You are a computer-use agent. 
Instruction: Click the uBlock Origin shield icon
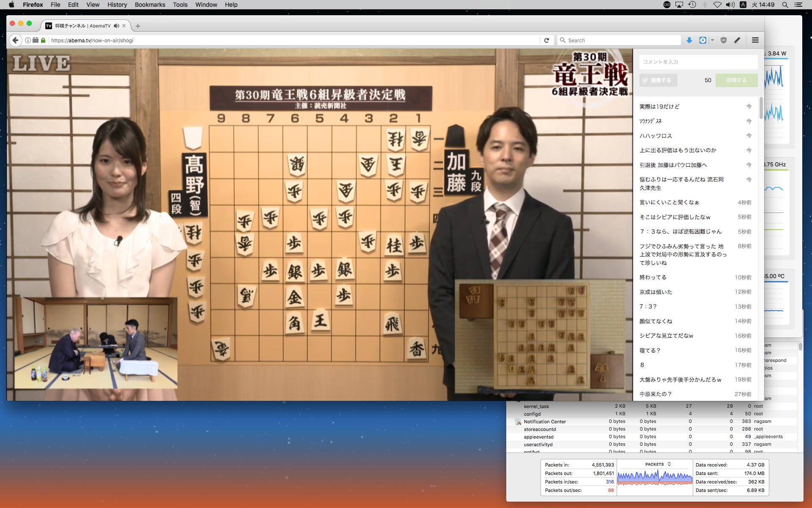tap(724, 40)
